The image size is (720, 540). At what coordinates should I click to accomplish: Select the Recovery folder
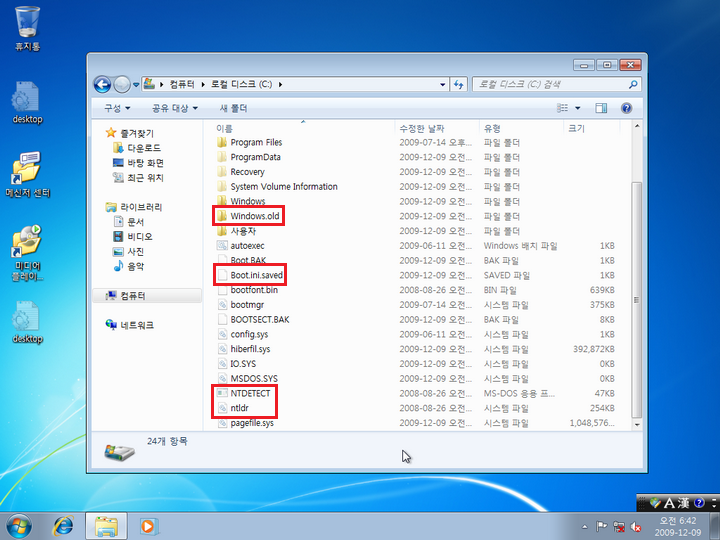click(241, 172)
